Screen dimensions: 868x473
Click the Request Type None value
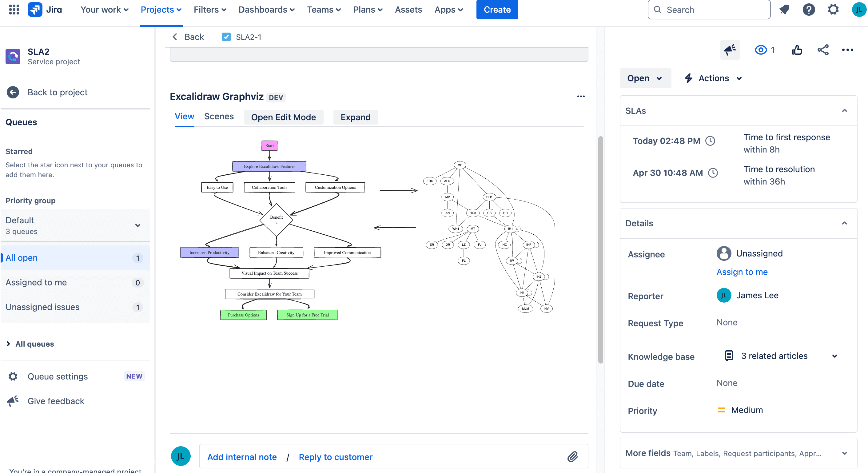727,323
